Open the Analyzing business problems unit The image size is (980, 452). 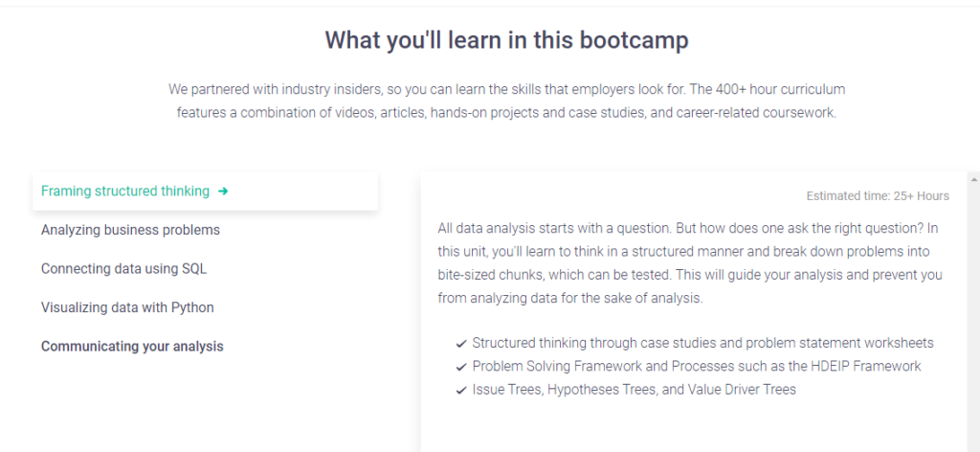pos(130,230)
